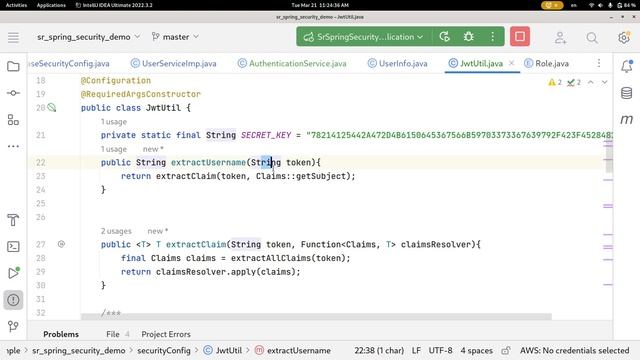
Task: Click Claims::getSubject in line 23
Action: (x=301, y=176)
